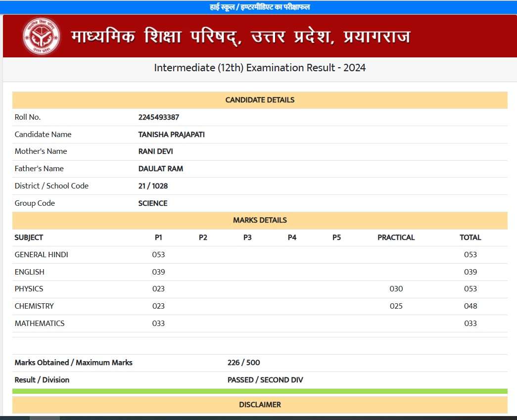Click the 'TOTAL' column header
This screenshot has width=517, height=420.
(x=470, y=237)
